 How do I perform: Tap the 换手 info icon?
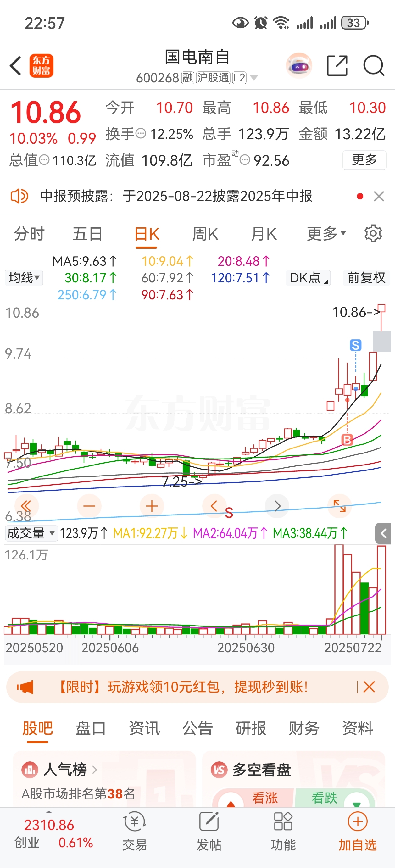coord(141,133)
